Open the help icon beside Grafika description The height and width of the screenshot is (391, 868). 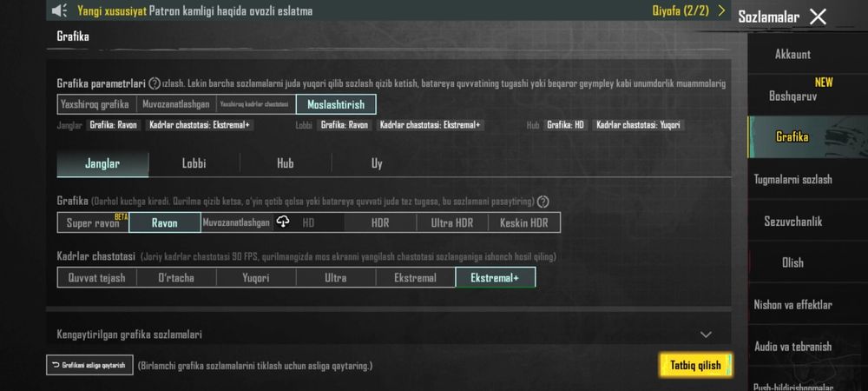[543, 202]
